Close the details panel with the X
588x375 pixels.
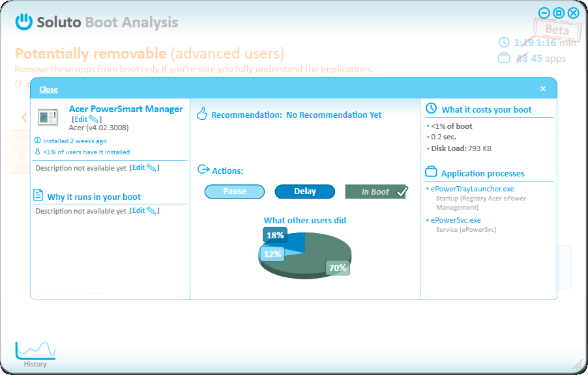tap(543, 89)
